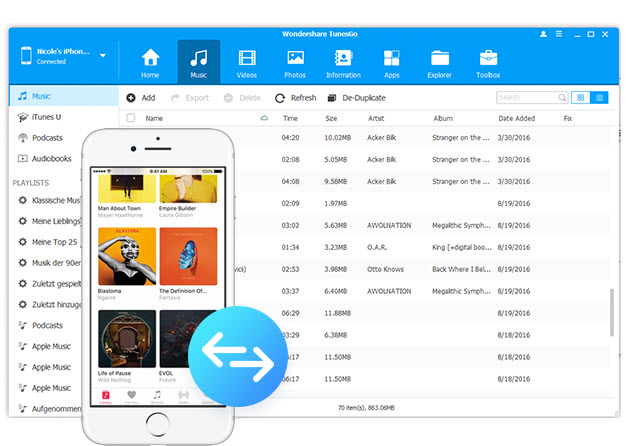Tap the Empire Builder album cover
The height and width of the screenshot is (446, 626).
[x=188, y=188]
